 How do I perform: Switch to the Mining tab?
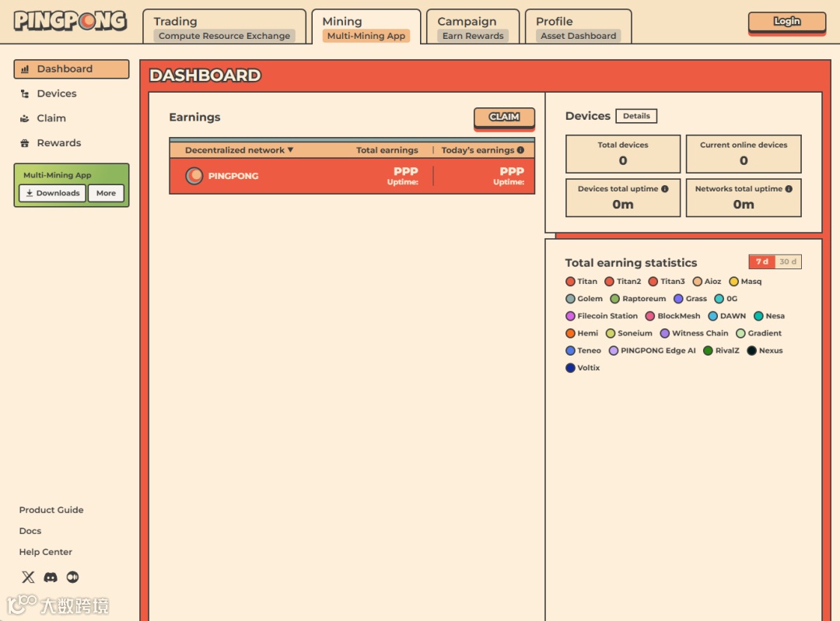pos(366,28)
